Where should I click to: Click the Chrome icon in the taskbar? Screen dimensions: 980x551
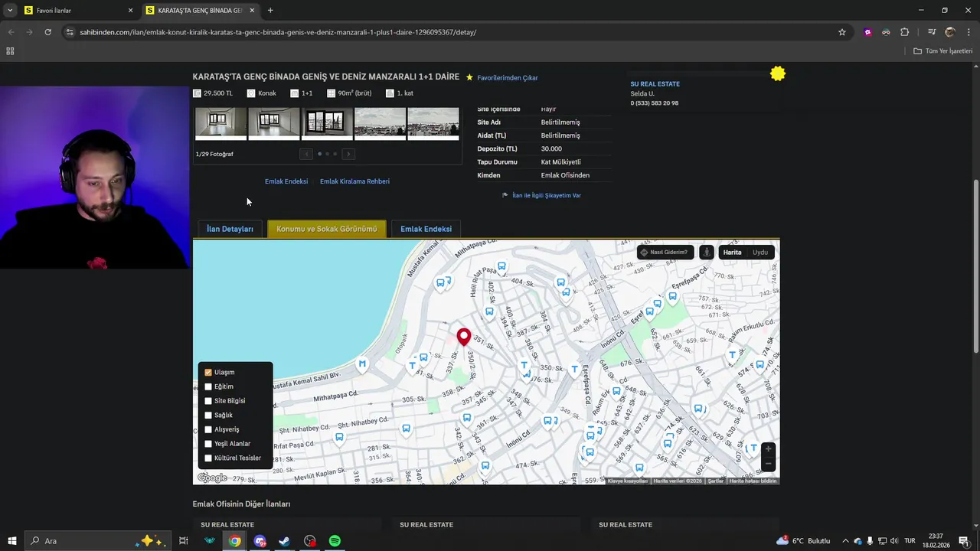(234, 541)
